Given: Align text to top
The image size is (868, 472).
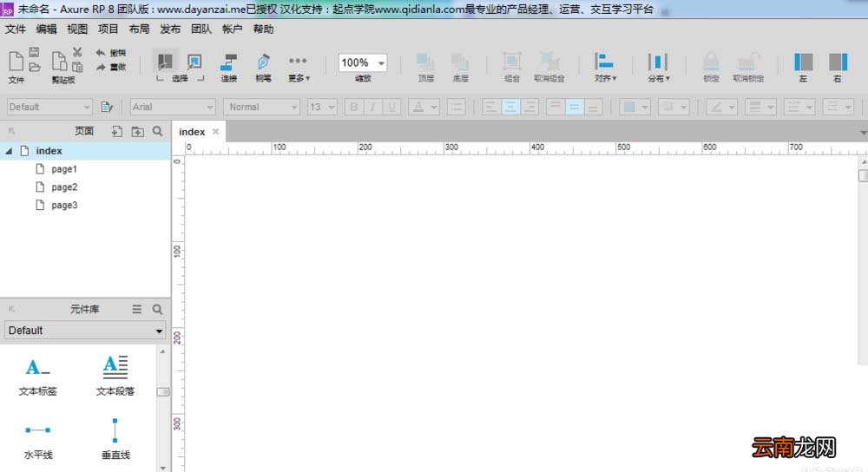Looking at the screenshot, I should coord(556,107).
